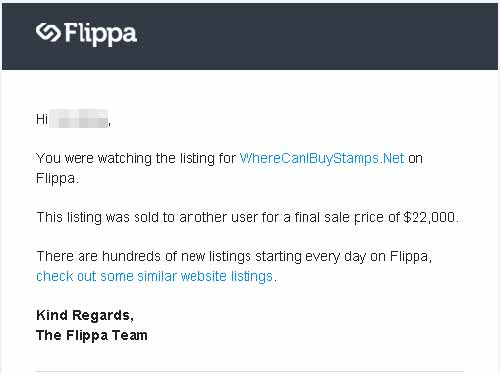Click "starting every day on Flippa," phrase
The height and width of the screenshot is (374, 500).
click(x=343, y=257)
